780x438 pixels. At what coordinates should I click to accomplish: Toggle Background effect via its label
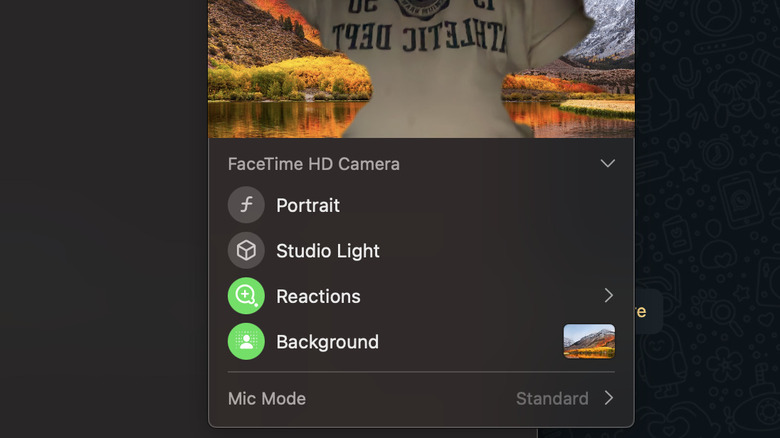click(327, 342)
